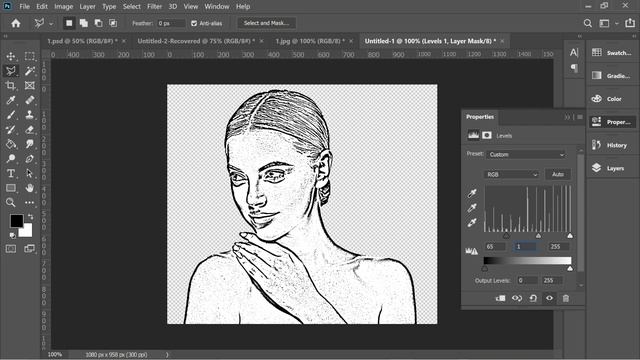Select the History Brush tool
The height and width of the screenshot is (360, 640).
(x=11, y=130)
